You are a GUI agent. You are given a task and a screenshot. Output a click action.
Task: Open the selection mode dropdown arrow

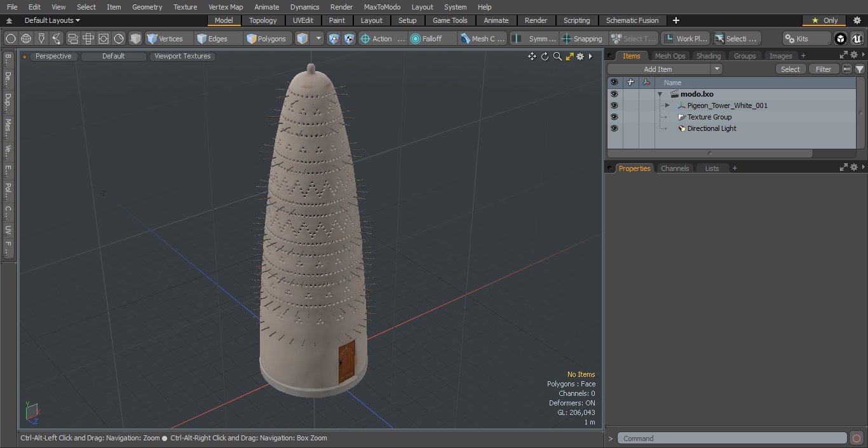[318, 39]
